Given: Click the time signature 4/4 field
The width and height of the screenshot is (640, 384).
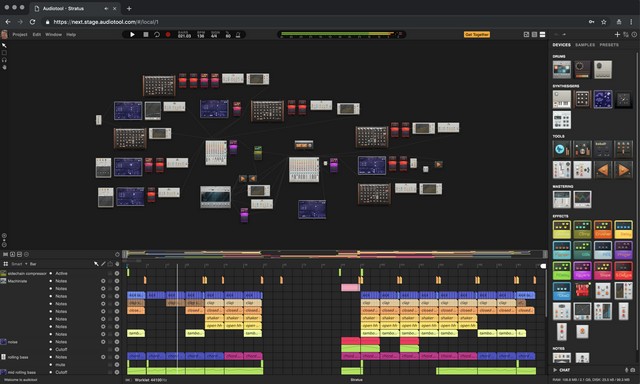Looking at the screenshot, I should (214, 35).
